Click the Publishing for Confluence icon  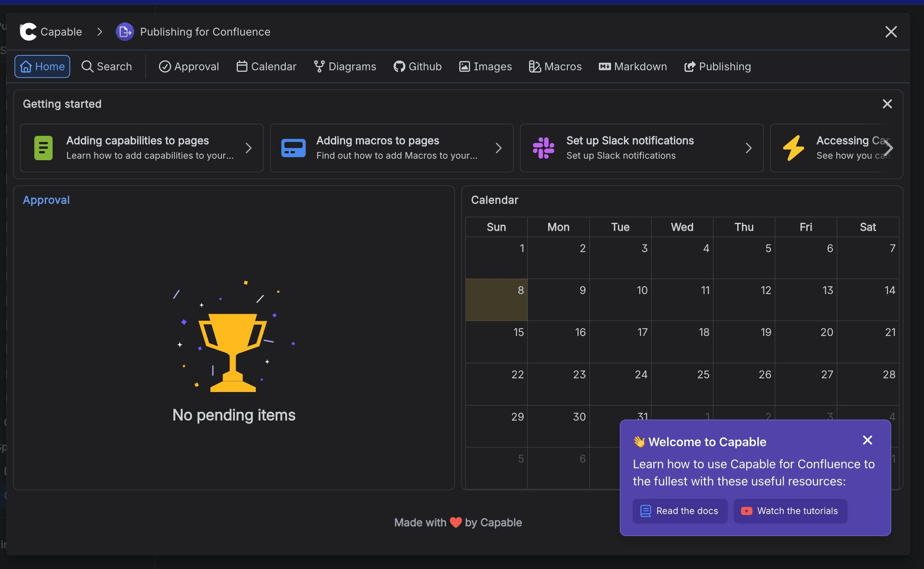tap(125, 32)
